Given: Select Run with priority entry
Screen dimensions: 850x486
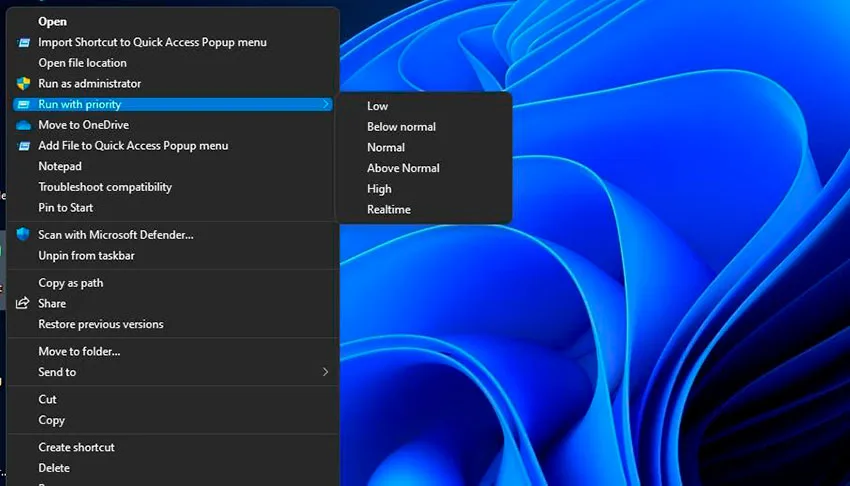Looking at the screenshot, I should tap(172, 104).
